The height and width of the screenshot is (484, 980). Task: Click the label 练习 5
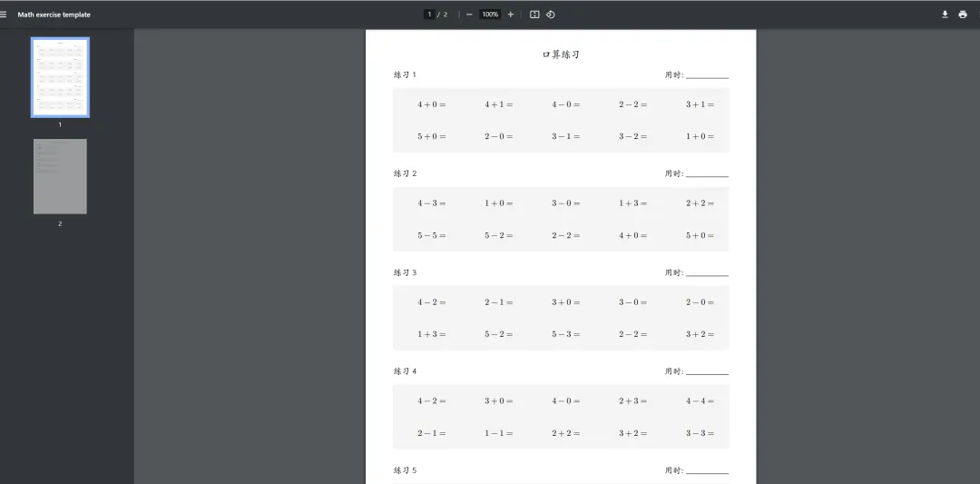point(405,470)
